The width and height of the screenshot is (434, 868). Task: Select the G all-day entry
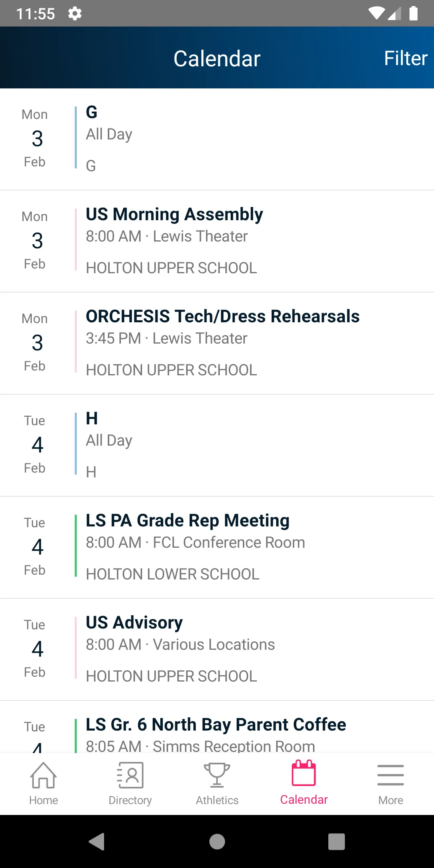point(217,139)
